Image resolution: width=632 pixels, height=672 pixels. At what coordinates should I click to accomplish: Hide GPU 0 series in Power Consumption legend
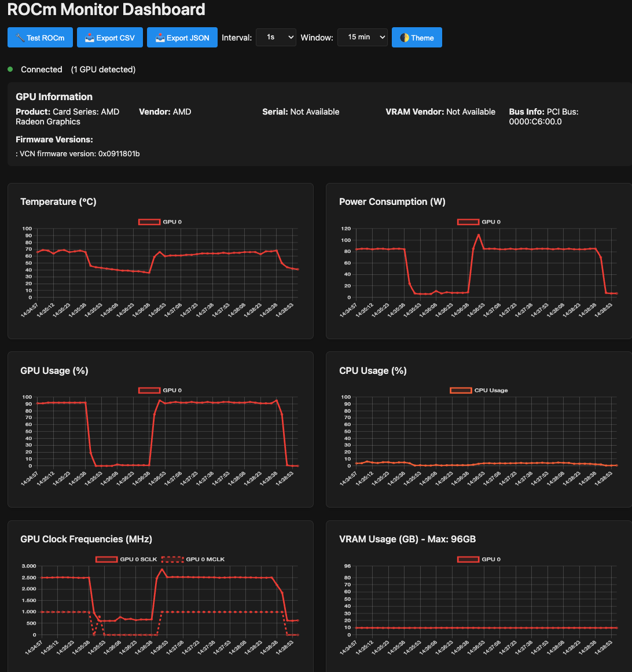(479, 222)
